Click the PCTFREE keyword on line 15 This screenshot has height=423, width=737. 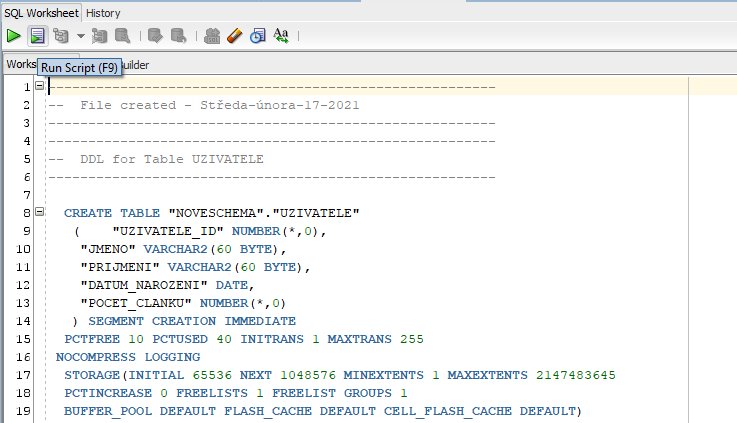click(92, 339)
